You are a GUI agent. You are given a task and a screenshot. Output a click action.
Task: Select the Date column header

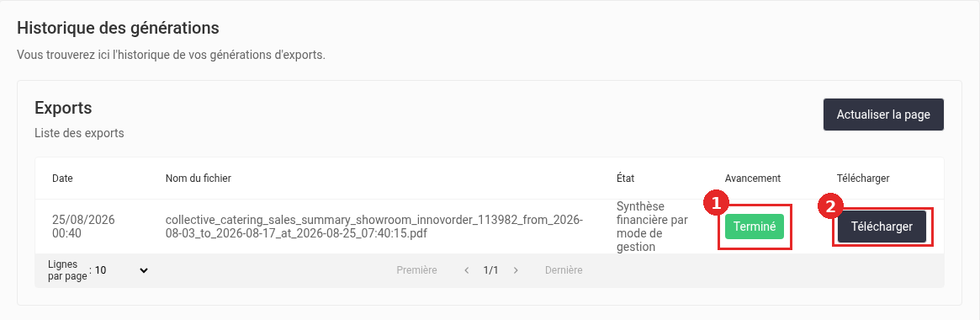62,179
